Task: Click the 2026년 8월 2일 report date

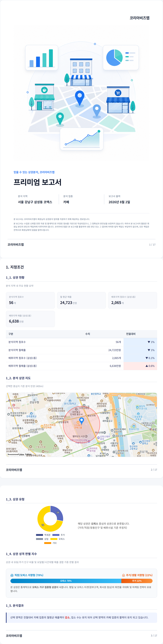Action: tap(119, 202)
